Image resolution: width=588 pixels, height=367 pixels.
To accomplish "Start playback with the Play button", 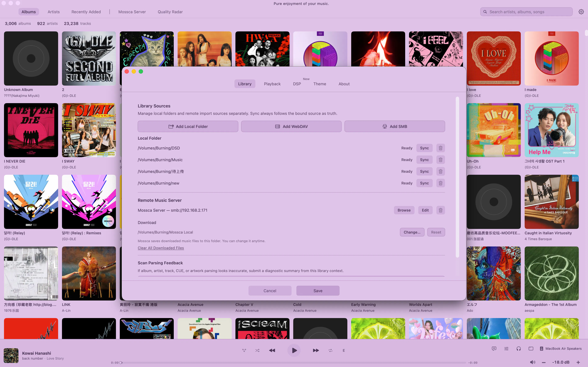I will coord(294,350).
